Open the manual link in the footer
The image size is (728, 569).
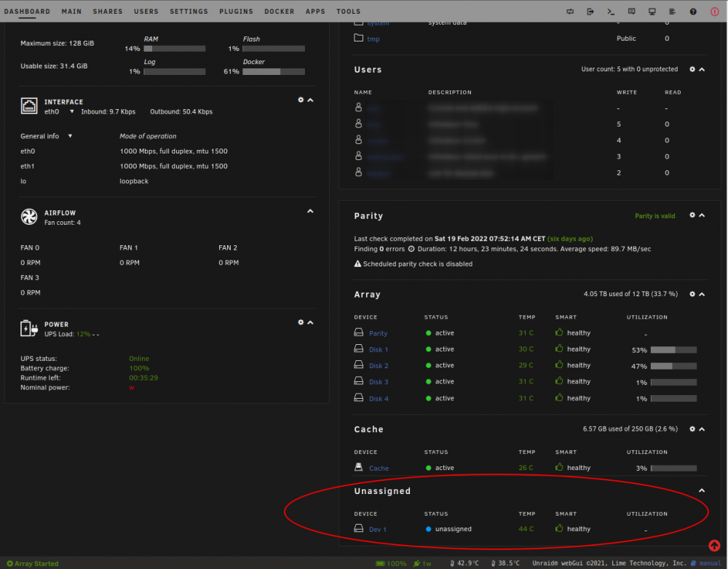point(711,563)
